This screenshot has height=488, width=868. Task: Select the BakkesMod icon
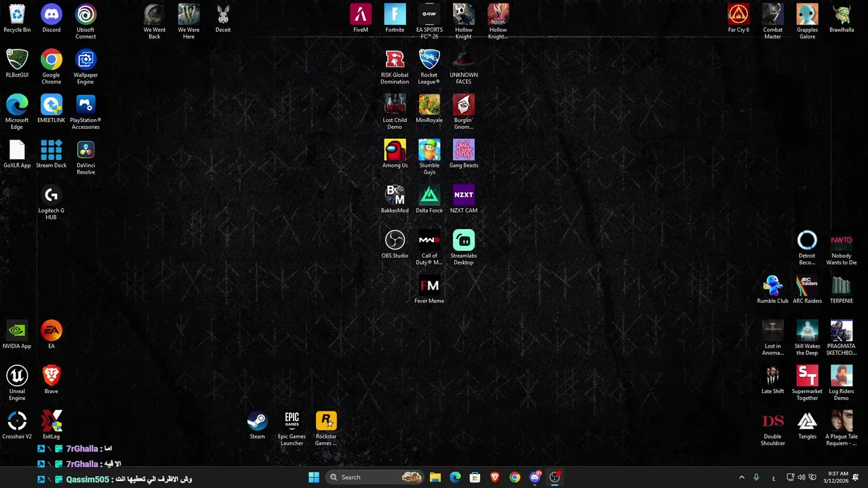(395, 200)
